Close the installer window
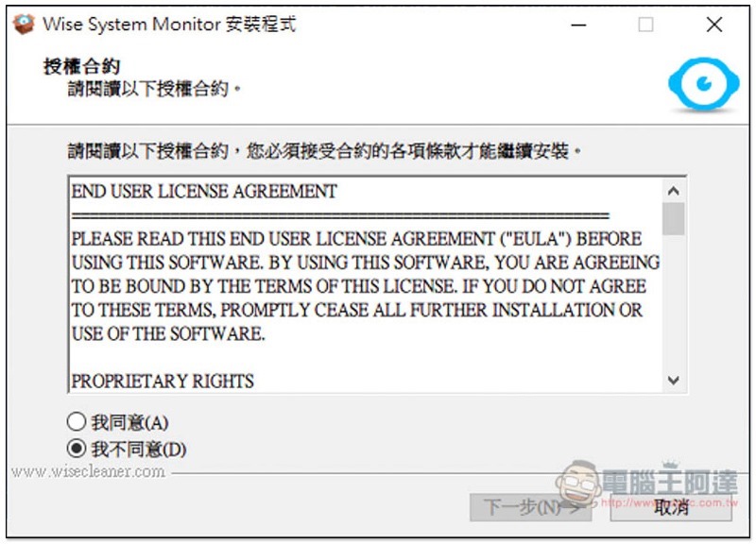This screenshot has height=544, width=756. (x=714, y=25)
